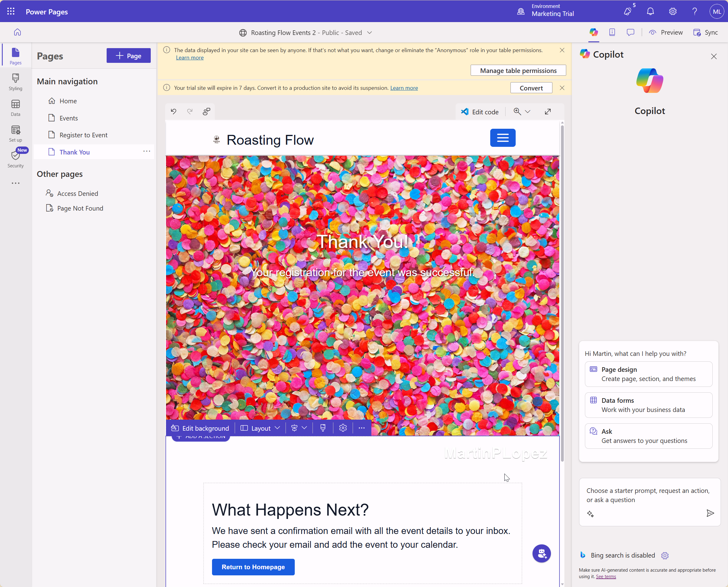Expand the Roasting Flow Events 2 site dropdown

pos(370,32)
